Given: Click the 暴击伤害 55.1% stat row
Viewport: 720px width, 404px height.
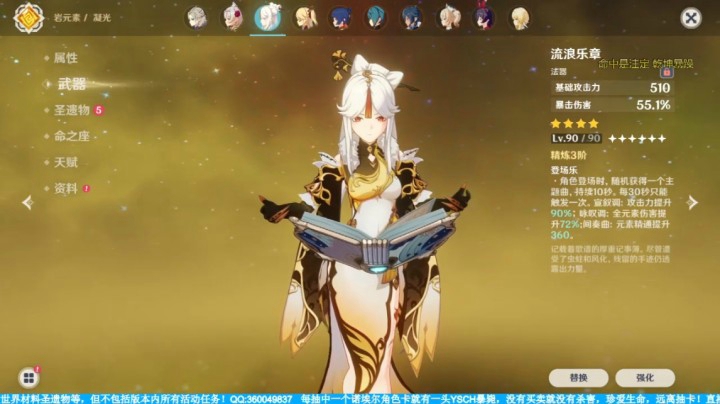Looking at the screenshot, I should pos(612,105).
